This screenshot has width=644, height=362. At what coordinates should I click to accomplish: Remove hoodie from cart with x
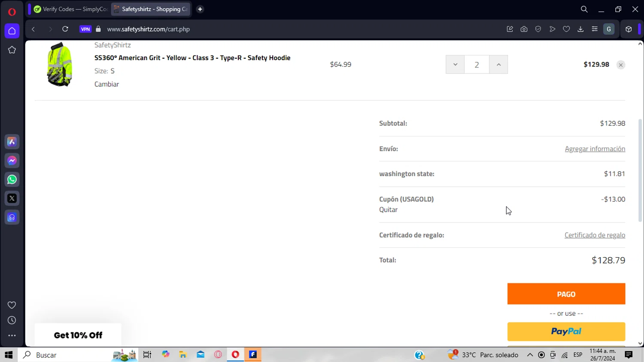tap(621, 65)
